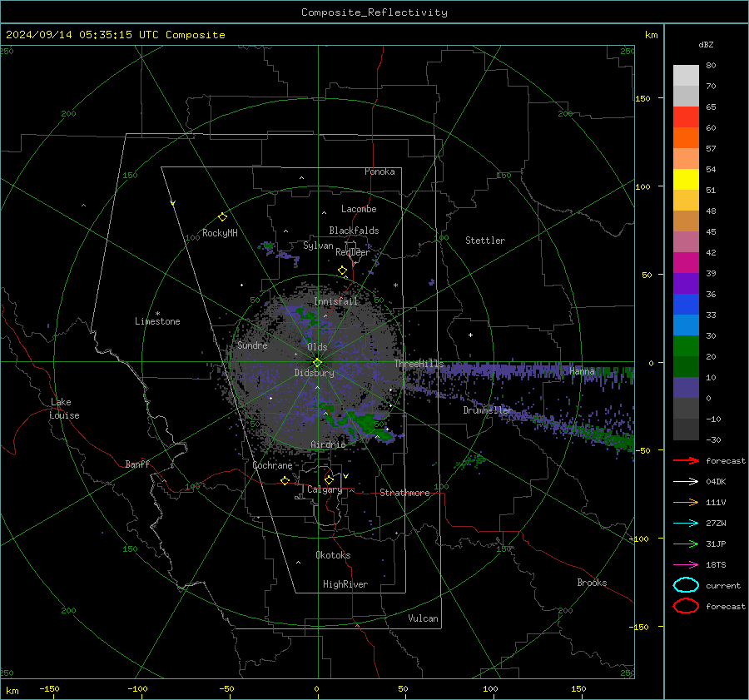Click the 0 dBZ purple color band
This screenshot has width=749, height=700.
tap(686, 388)
